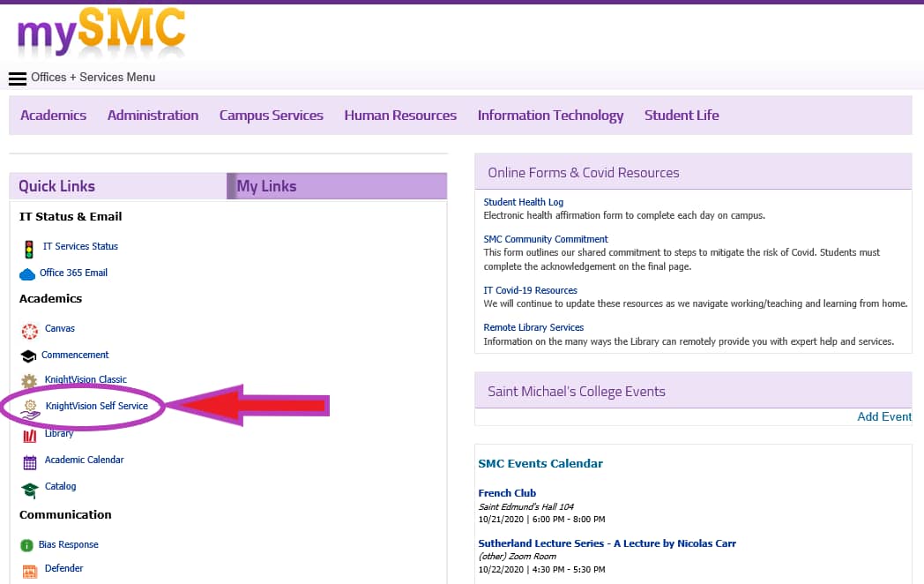This screenshot has height=584, width=924.
Task: Open the Human Resources menu
Action: (400, 115)
